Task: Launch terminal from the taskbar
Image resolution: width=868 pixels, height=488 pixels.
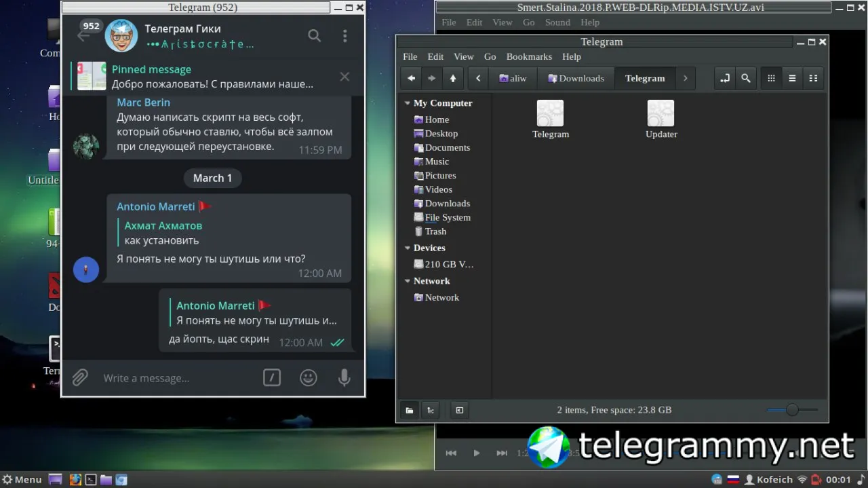Action: (x=90, y=479)
